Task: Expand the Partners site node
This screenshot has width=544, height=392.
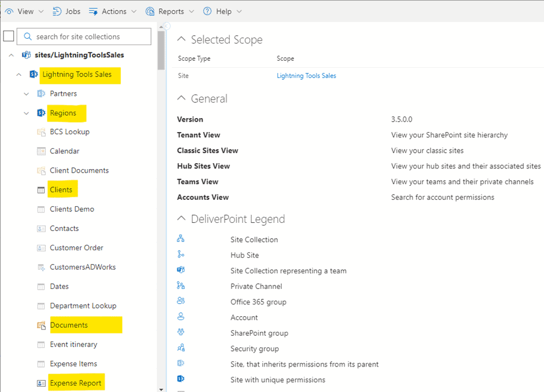Action: click(x=26, y=94)
